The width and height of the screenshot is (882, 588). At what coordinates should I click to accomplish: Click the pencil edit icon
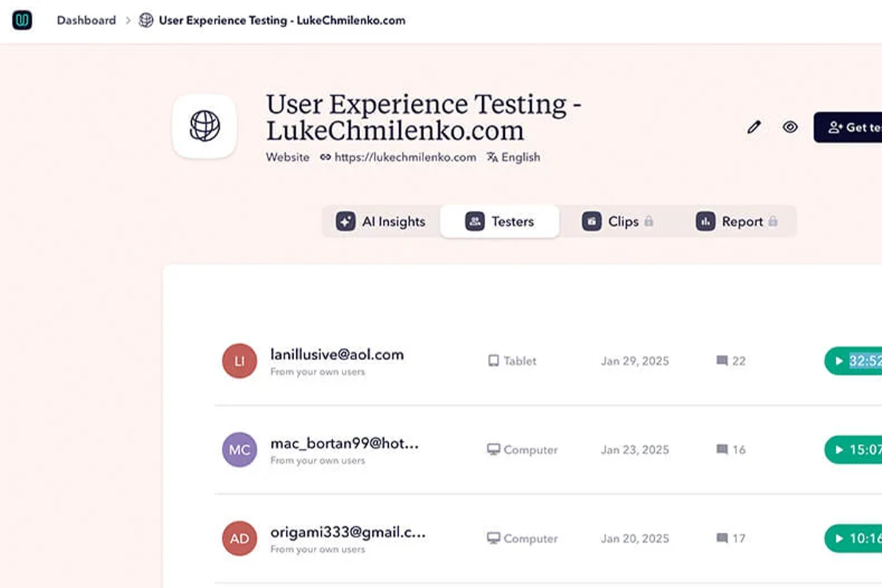click(x=753, y=127)
